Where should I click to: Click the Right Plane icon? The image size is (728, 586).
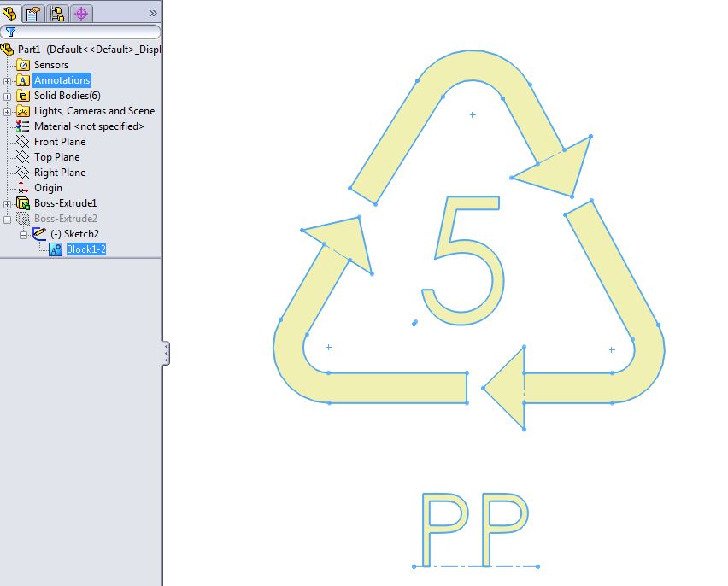pos(23,173)
